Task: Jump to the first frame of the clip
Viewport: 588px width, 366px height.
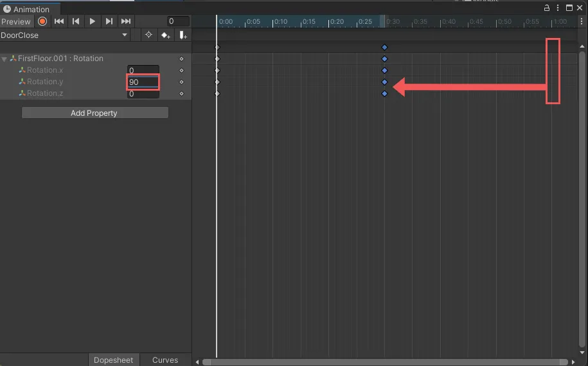Action: pyautogui.click(x=59, y=21)
